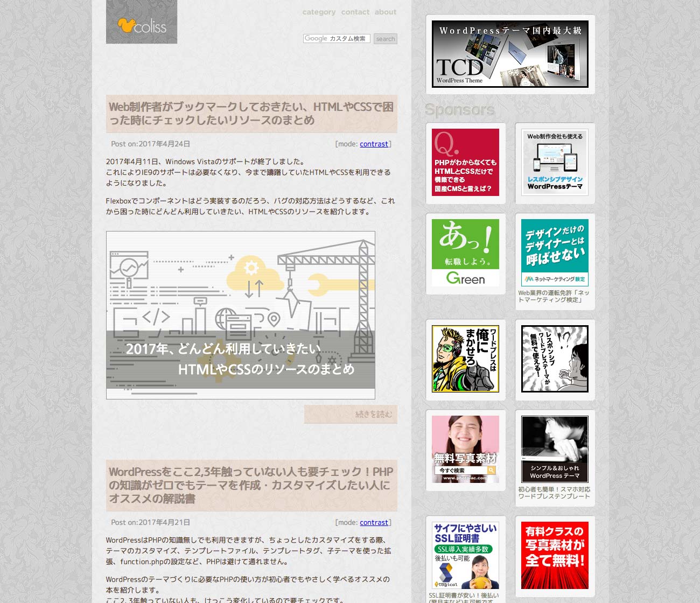
Task: Go to the about page
Action: [x=386, y=12]
